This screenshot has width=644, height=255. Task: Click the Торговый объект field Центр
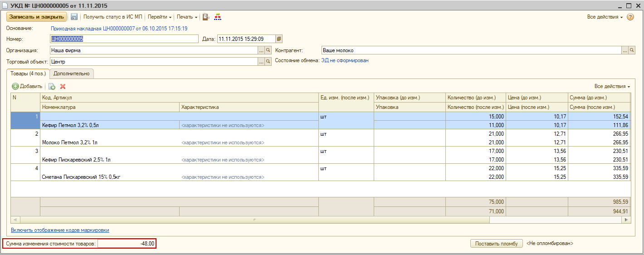154,61
